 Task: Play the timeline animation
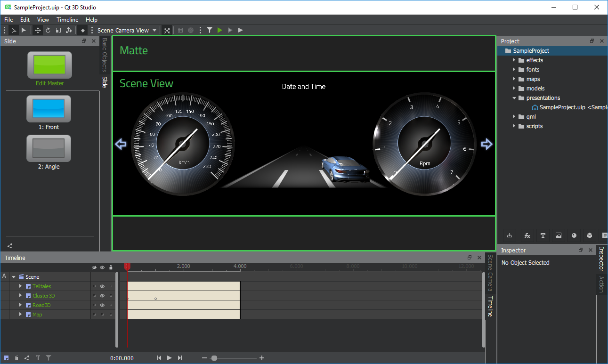[170, 358]
